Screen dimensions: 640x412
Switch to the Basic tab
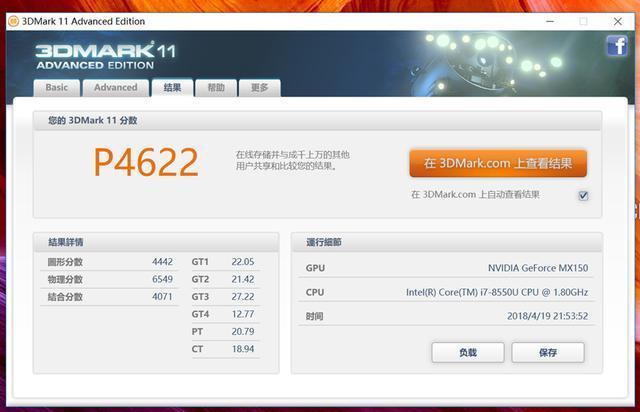[57, 88]
